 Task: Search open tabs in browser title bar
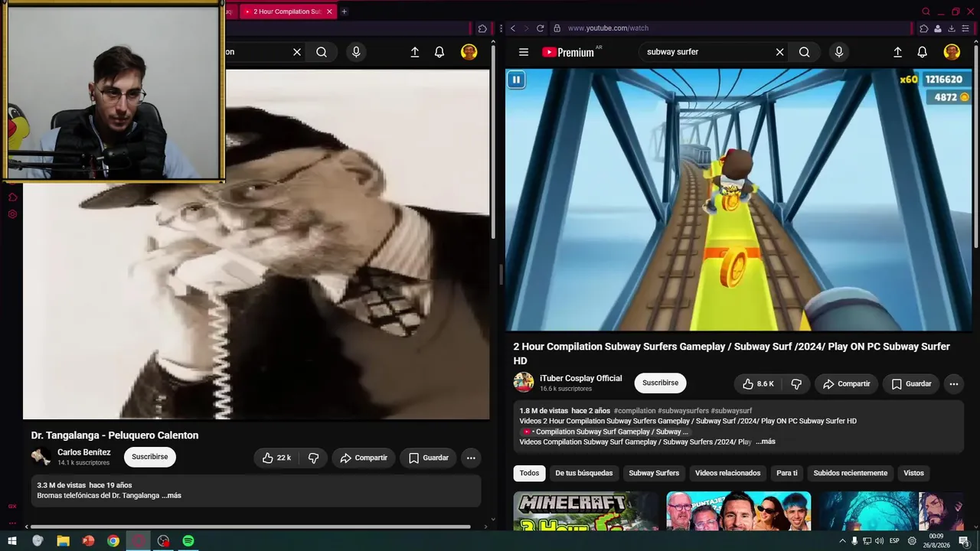point(926,11)
